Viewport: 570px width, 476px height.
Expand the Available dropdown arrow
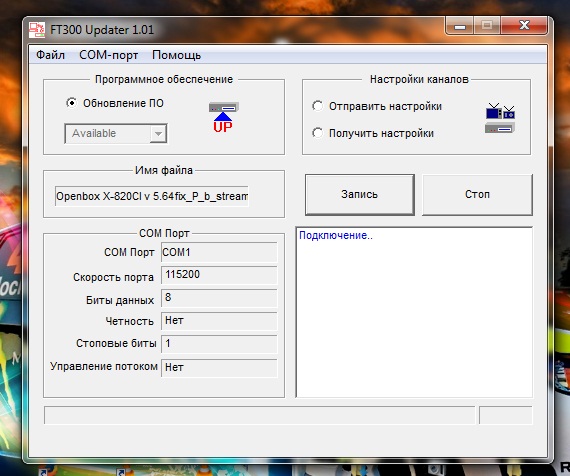coord(158,133)
